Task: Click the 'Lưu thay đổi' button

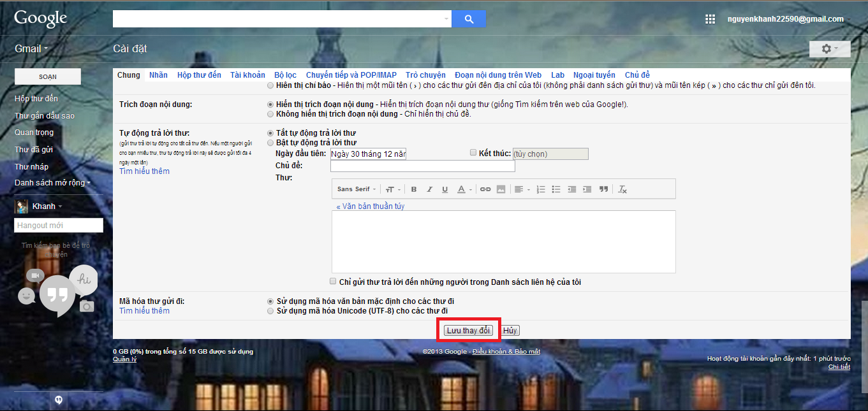Action: pos(468,330)
